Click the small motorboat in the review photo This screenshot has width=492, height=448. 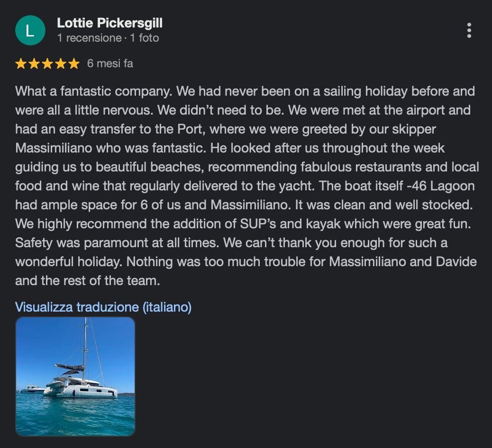click(33, 388)
